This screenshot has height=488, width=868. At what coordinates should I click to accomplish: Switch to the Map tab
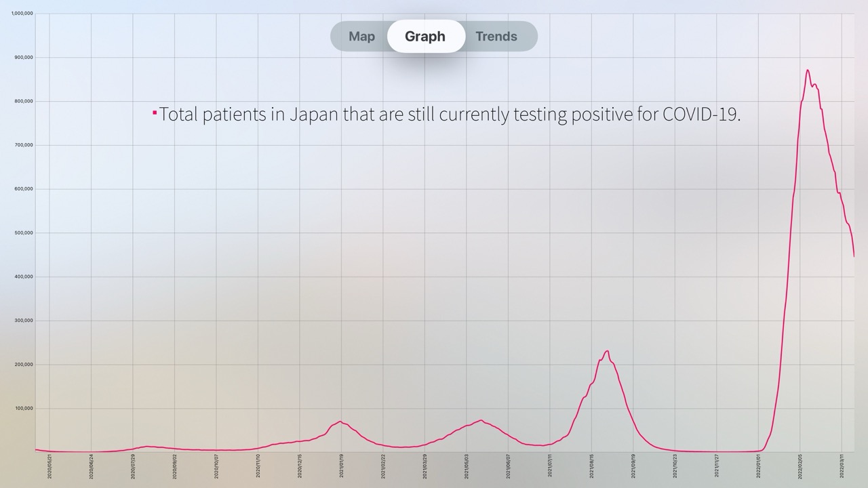[x=361, y=37]
